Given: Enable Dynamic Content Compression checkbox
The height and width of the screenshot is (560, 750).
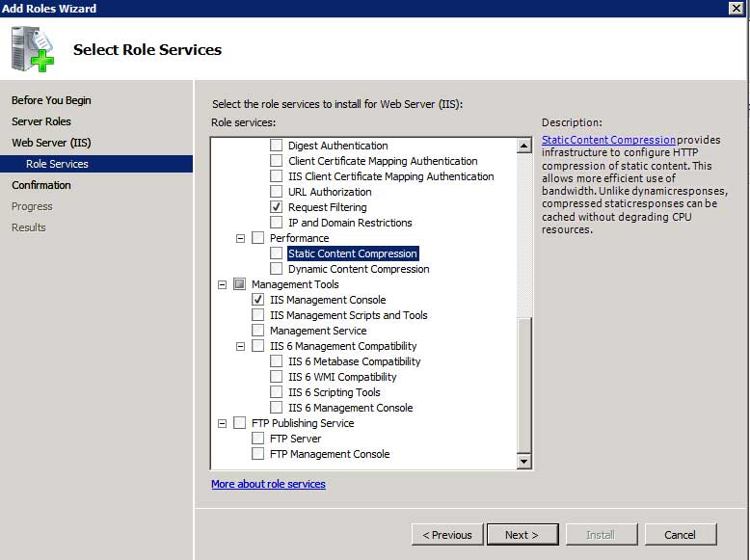Looking at the screenshot, I should click(x=276, y=268).
